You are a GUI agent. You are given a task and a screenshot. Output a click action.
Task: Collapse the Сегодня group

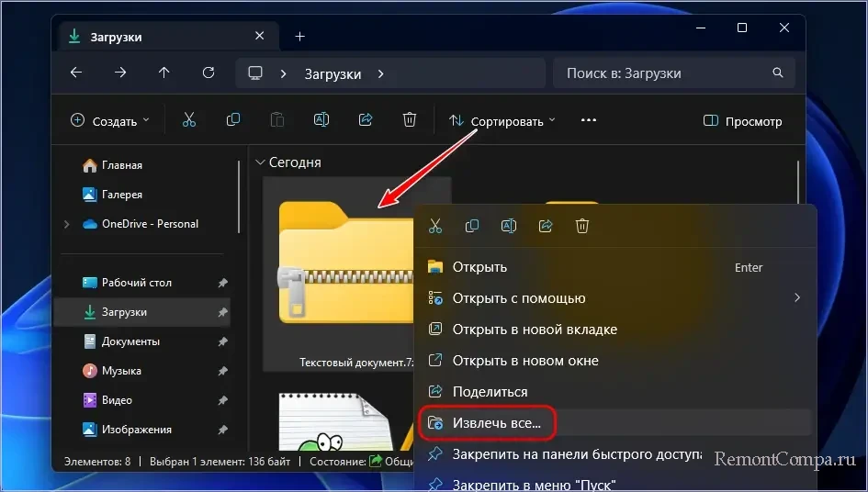click(x=259, y=162)
